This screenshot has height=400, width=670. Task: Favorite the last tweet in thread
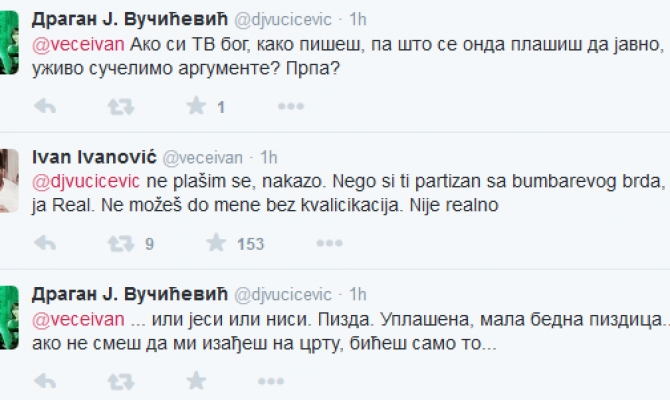[x=196, y=380]
